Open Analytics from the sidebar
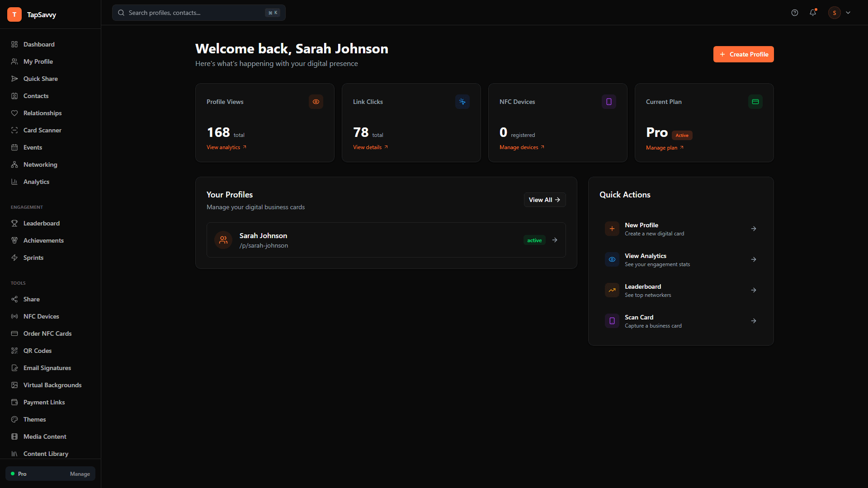The width and height of the screenshot is (868, 488). click(36, 182)
